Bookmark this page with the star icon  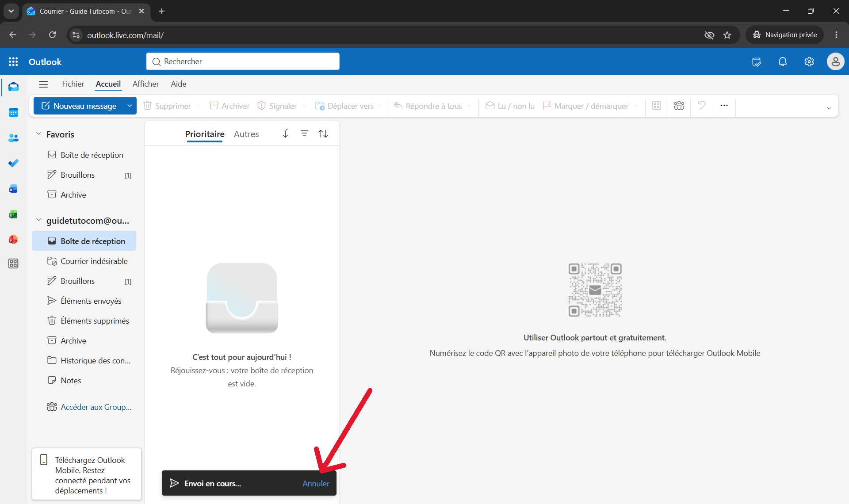coord(727,35)
